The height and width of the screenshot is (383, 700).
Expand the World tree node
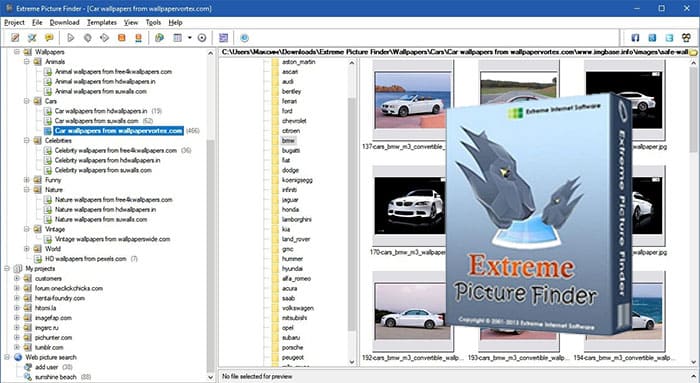[27, 249]
